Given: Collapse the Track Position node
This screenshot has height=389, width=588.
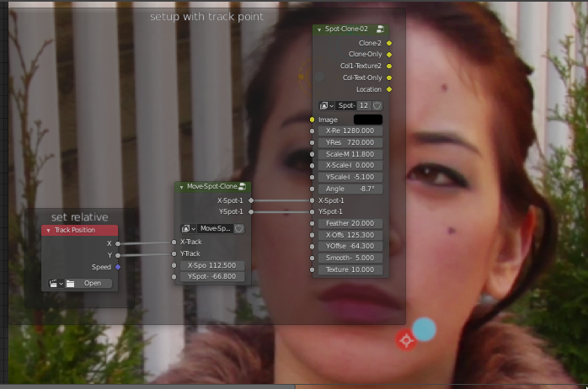Looking at the screenshot, I should [x=48, y=231].
